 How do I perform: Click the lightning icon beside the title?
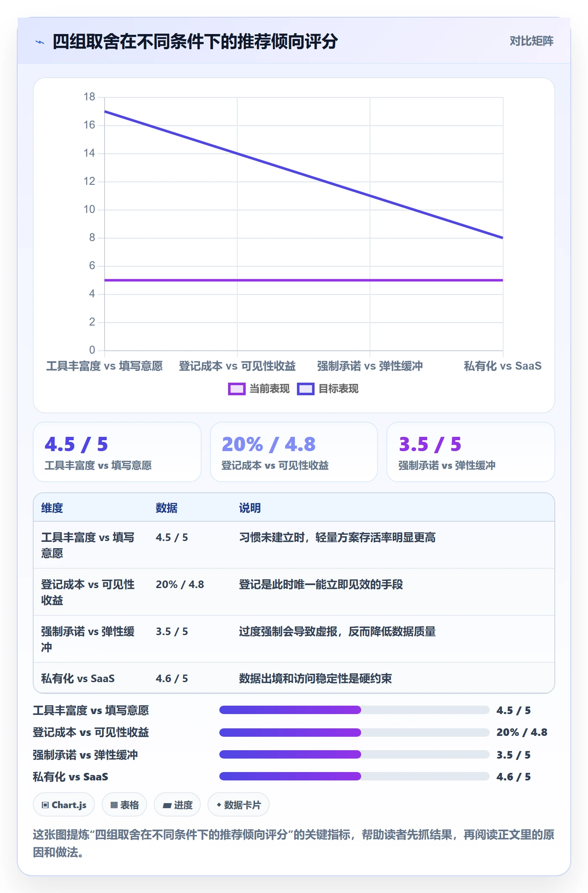click(40, 42)
